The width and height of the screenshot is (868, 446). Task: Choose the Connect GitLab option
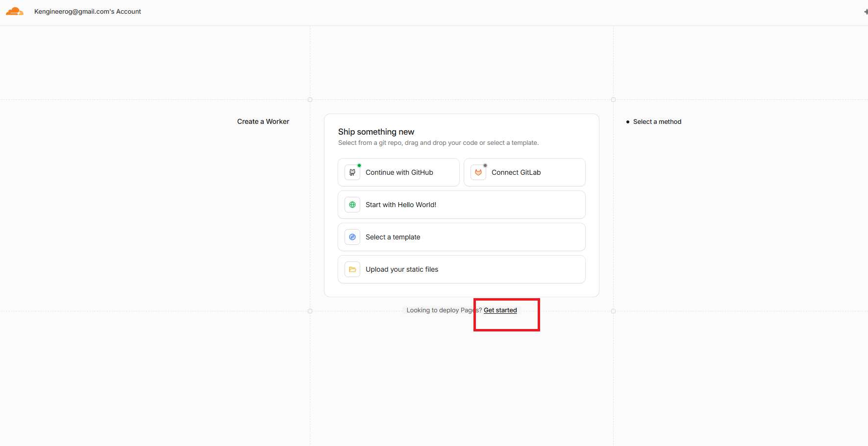click(x=524, y=172)
